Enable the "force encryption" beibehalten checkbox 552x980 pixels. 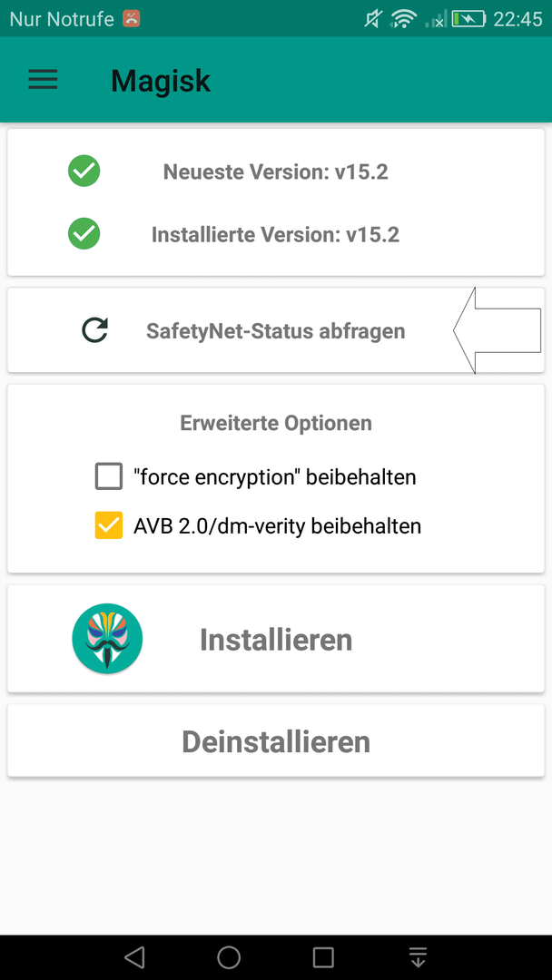click(x=109, y=477)
